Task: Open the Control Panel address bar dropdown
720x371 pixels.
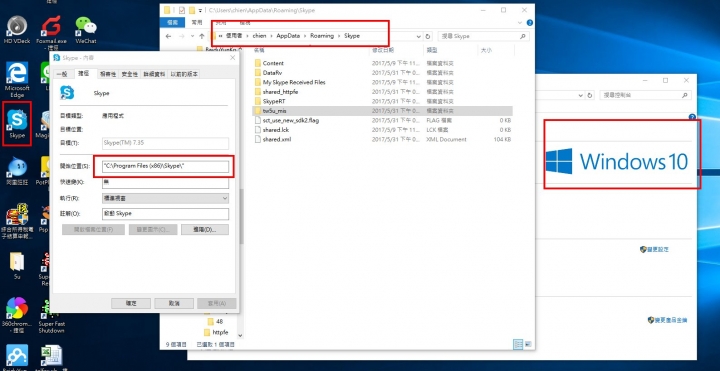Action: pyautogui.click(x=579, y=96)
